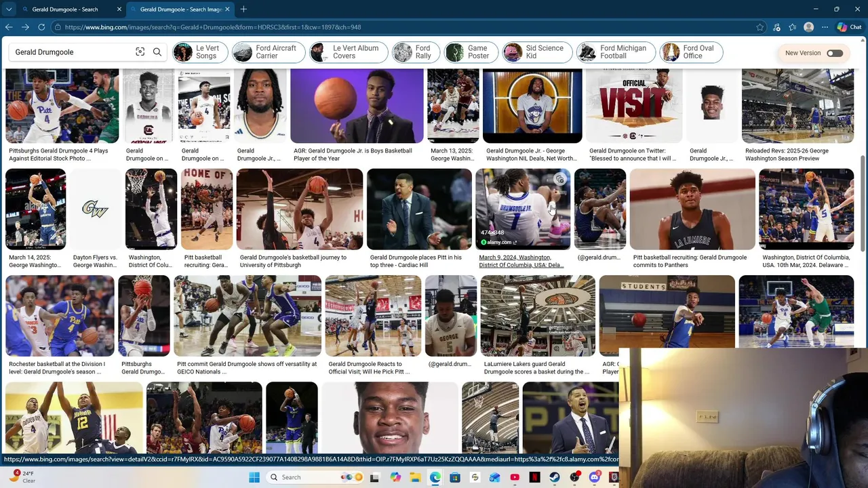Reload the current page

(41, 27)
